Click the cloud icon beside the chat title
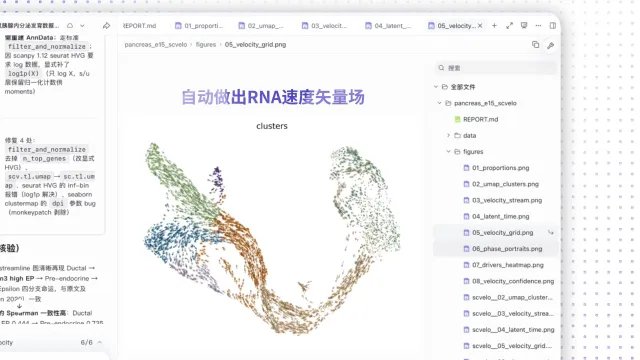 (x=70, y=25)
